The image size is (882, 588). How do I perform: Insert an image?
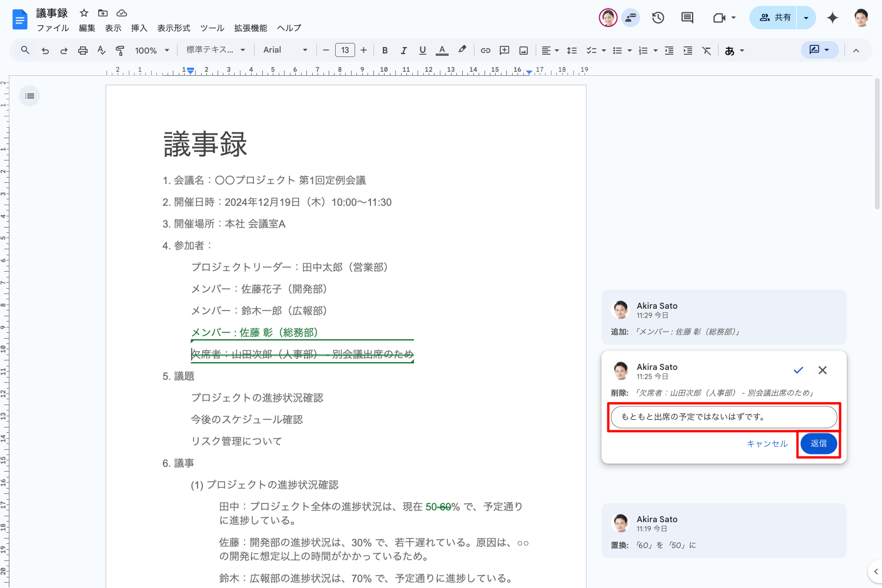click(523, 51)
